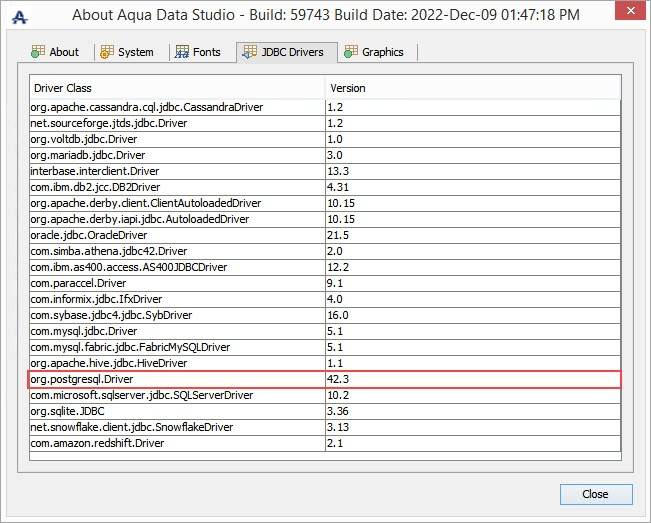The height and width of the screenshot is (523, 651).
Task: Click the About tab icon
Action: pos(38,52)
